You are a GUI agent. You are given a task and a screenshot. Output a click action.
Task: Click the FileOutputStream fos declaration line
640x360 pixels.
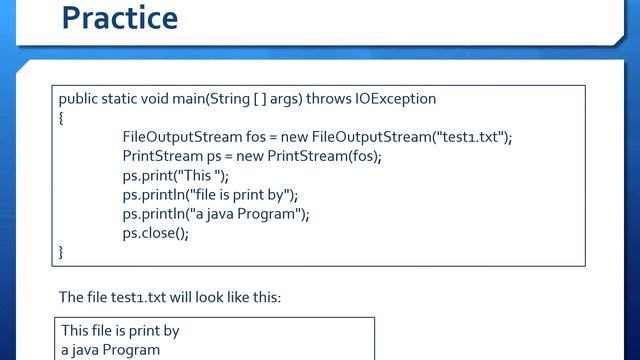click(x=317, y=137)
